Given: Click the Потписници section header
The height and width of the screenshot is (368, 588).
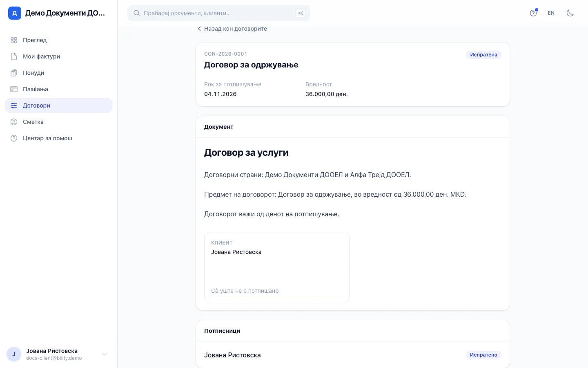Looking at the screenshot, I should click(222, 331).
